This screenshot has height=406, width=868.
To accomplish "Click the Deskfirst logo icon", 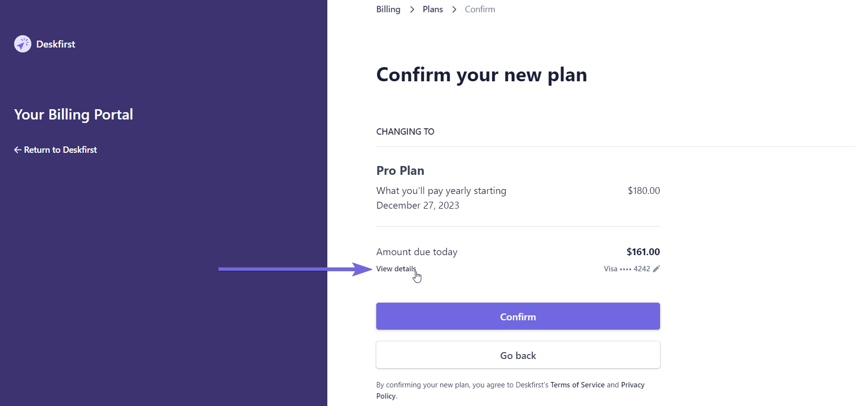I will pyautogui.click(x=23, y=44).
